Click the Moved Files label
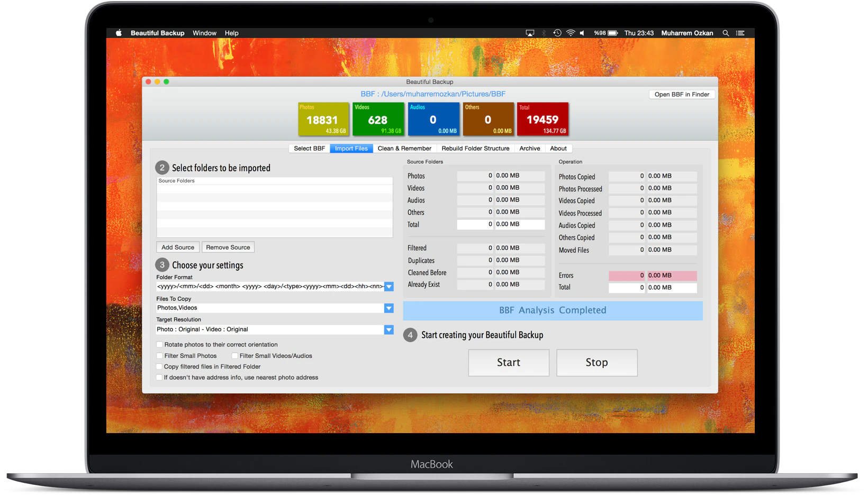Screen dimensions: 868x496 [x=574, y=250]
